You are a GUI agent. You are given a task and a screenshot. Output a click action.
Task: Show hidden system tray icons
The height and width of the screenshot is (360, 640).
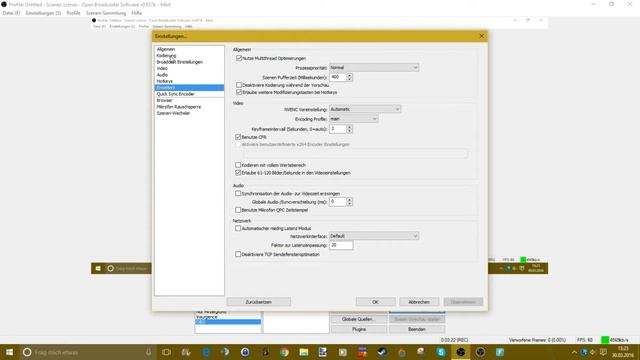(x=574, y=352)
